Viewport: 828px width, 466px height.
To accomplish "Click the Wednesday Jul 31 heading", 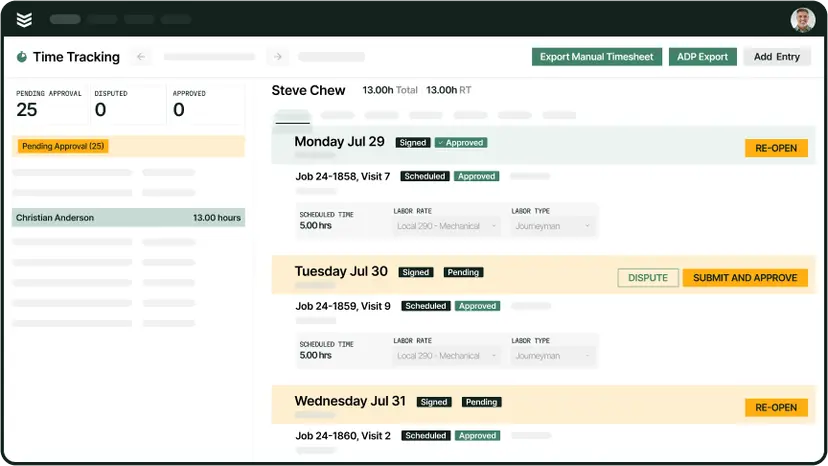I will [350, 401].
